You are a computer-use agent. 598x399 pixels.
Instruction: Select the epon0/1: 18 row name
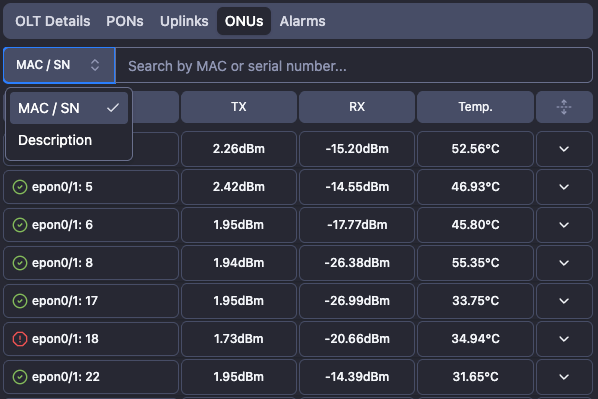click(x=65, y=339)
